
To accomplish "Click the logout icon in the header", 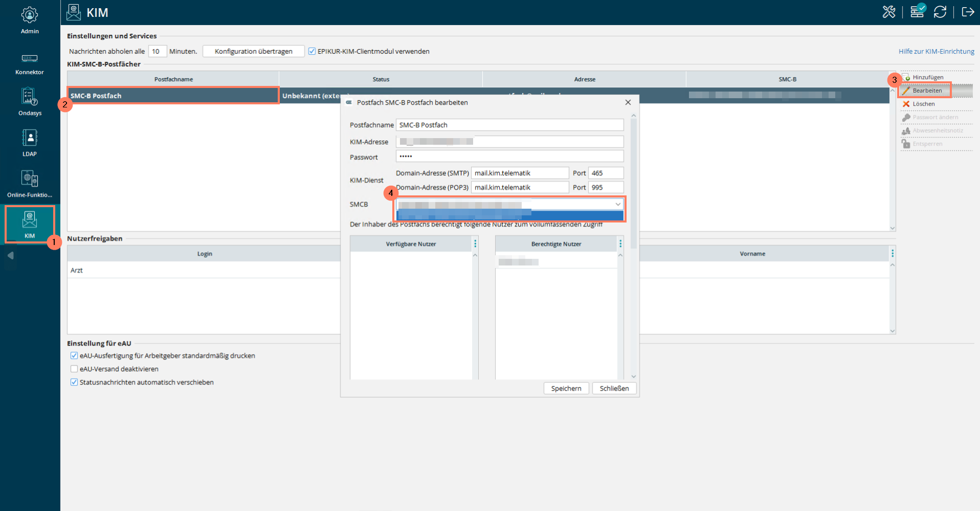I will tap(968, 12).
